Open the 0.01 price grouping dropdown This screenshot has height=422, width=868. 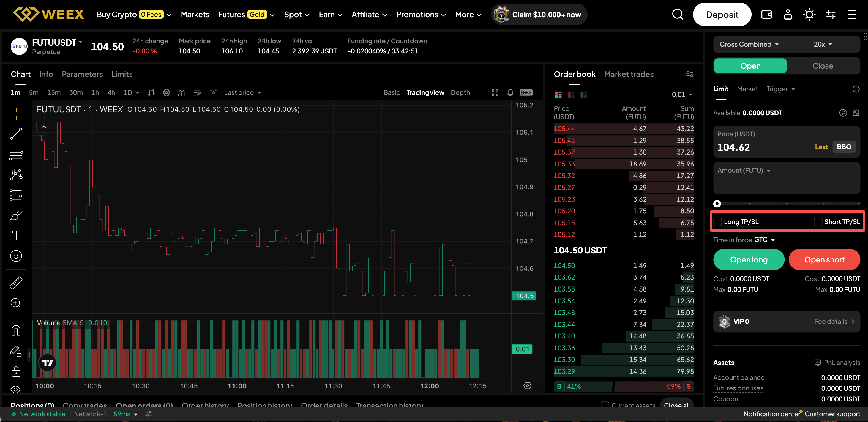tap(682, 95)
